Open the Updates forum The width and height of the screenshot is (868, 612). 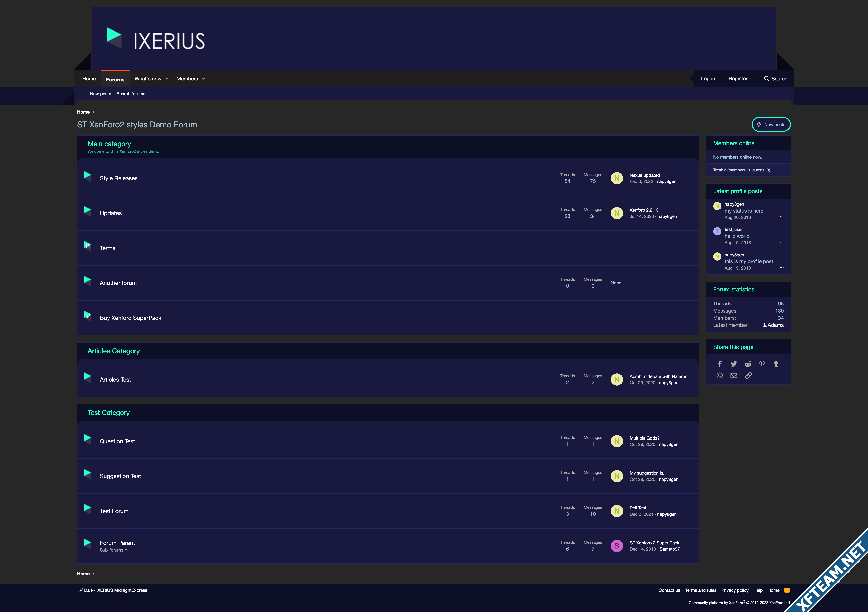click(x=111, y=213)
